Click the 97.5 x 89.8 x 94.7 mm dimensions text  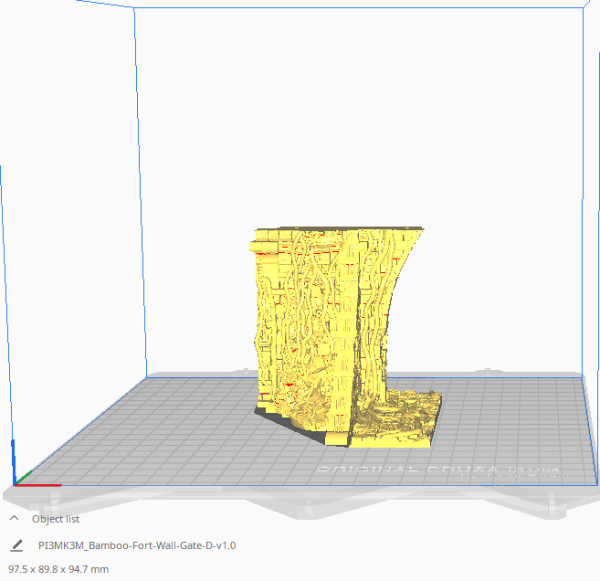click(x=58, y=569)
